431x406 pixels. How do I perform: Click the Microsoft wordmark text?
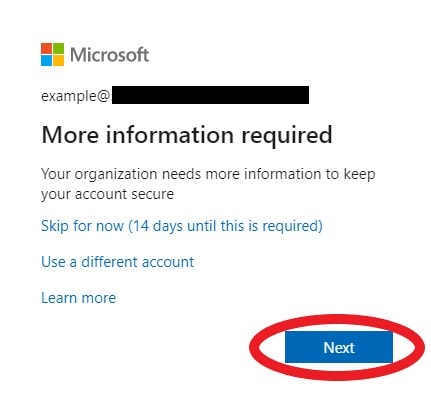(109, 55)
